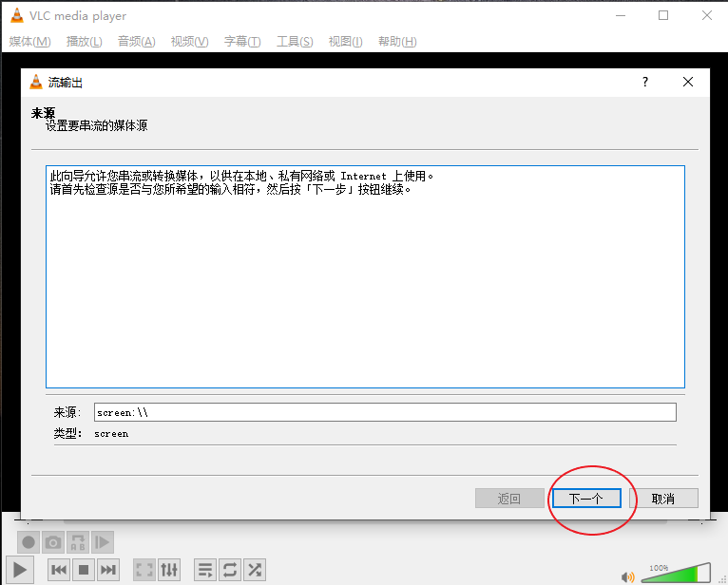Click the 下一个 next button
The width and height of the screenshot is (728, 585).
coord(586,499)
